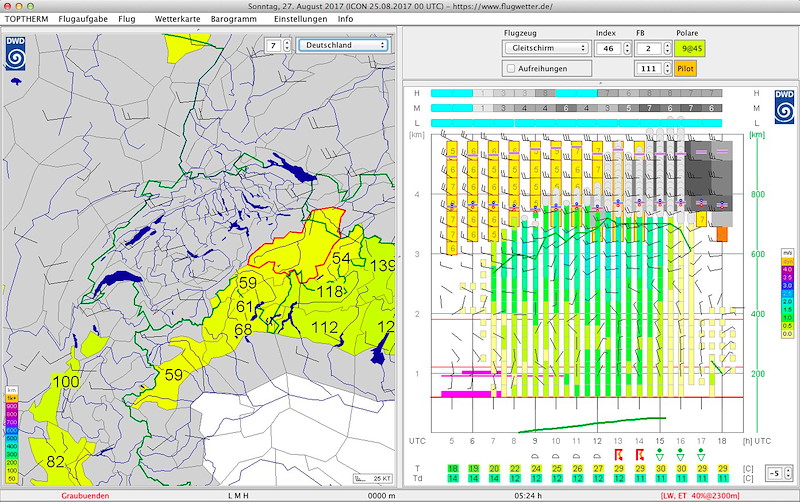Click the DWD logo on the map
Viewport: 800px width, 502px height.
point(15,54)
